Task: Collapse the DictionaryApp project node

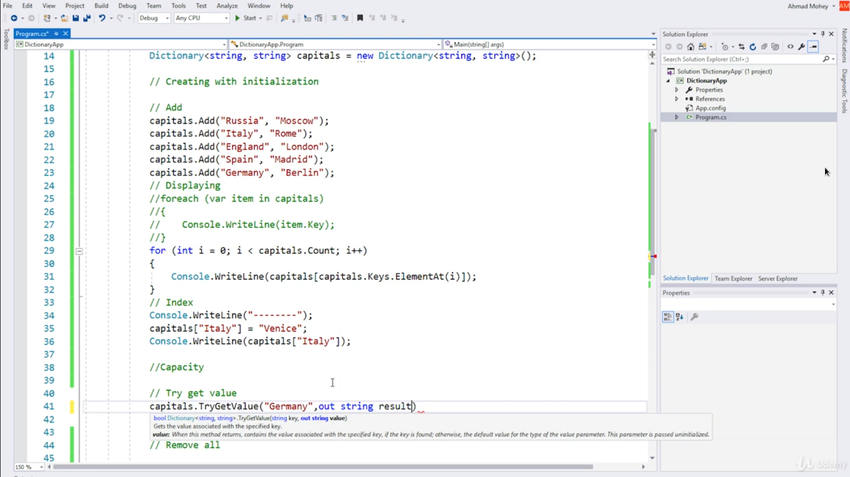Action: click(x=668, y=81)
